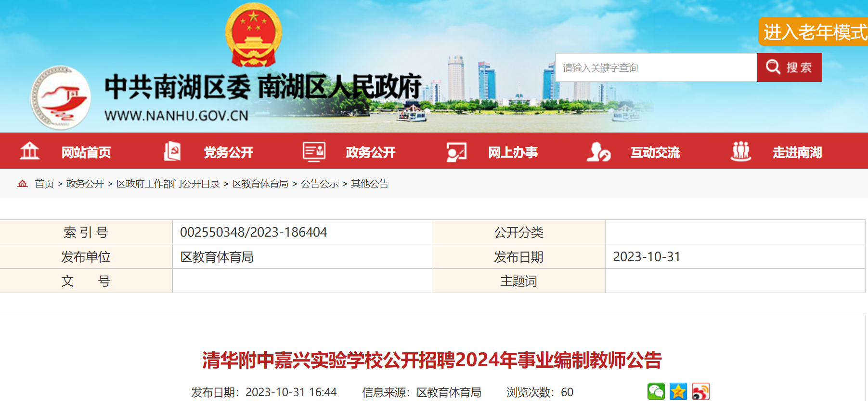Click the interactive exchange person icon
The width and height of the screenshot is (868, 401).
(598, 152)
